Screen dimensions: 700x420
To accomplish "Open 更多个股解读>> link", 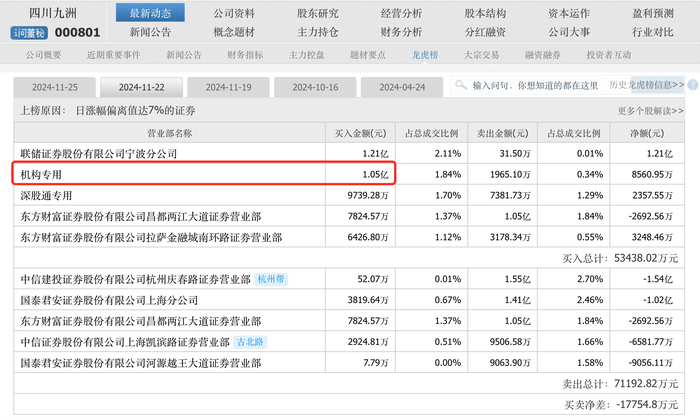I will click(650, 111).
